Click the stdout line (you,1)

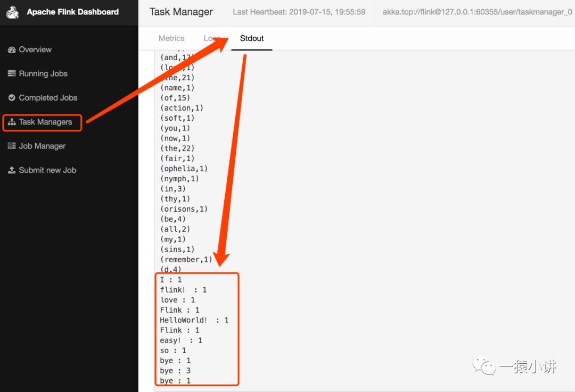click(175, 128)
